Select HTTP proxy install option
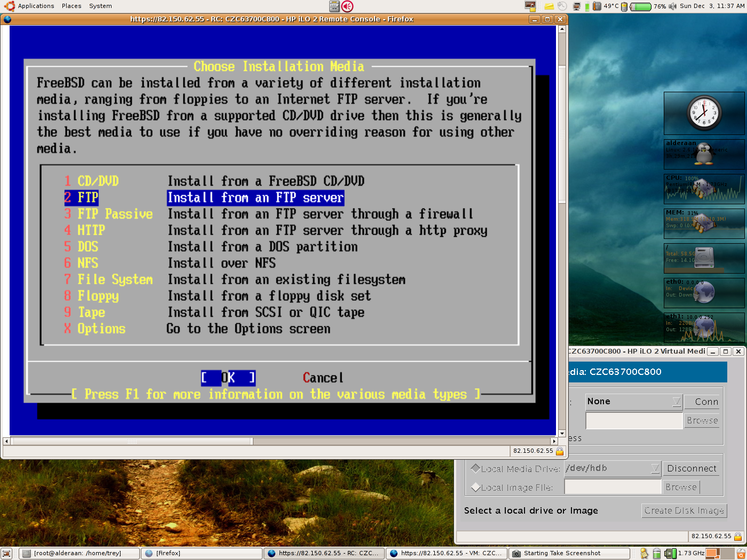The height and width of the screenshot is (560, 747). pos(275,230)
